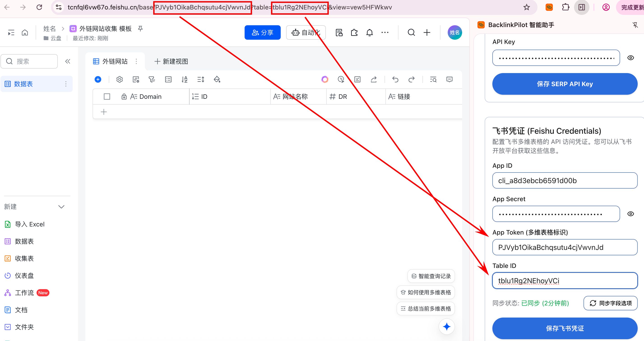Open field configuration toolbar icon
644x341 pixels.
tap(136, 79)
